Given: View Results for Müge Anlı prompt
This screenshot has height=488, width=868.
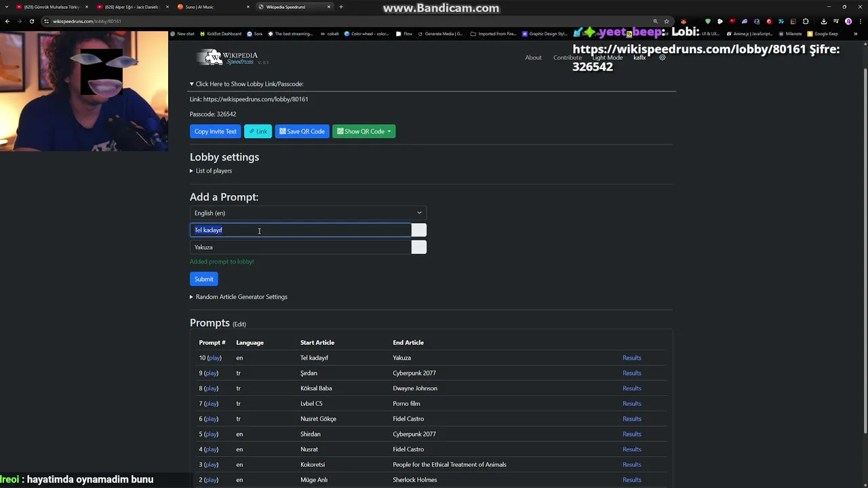Looking at the screenshot, I should [x=632, y=480].
